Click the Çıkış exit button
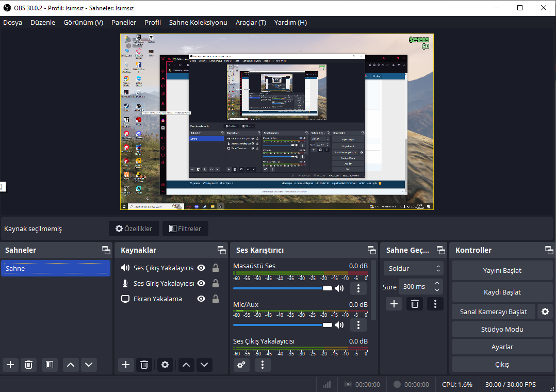The width and height of the screenshot is (556, 392). [x=502, y=364]
